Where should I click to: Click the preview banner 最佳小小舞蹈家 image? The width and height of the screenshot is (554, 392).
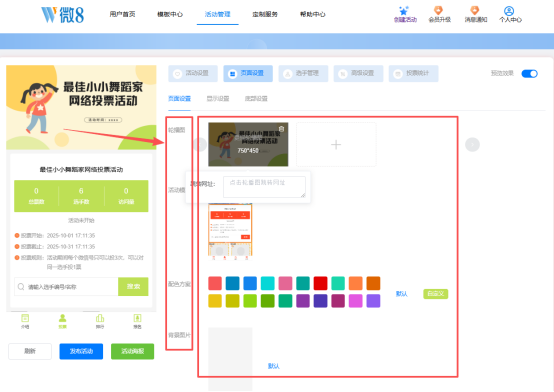pyautogui.click(x=81, y=107)
